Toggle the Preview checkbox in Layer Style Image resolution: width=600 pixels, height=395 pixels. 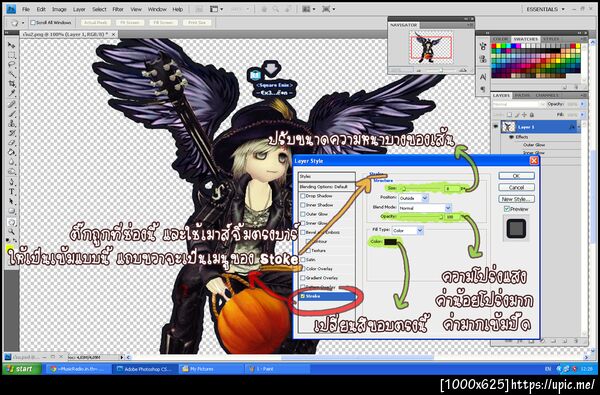507,209
